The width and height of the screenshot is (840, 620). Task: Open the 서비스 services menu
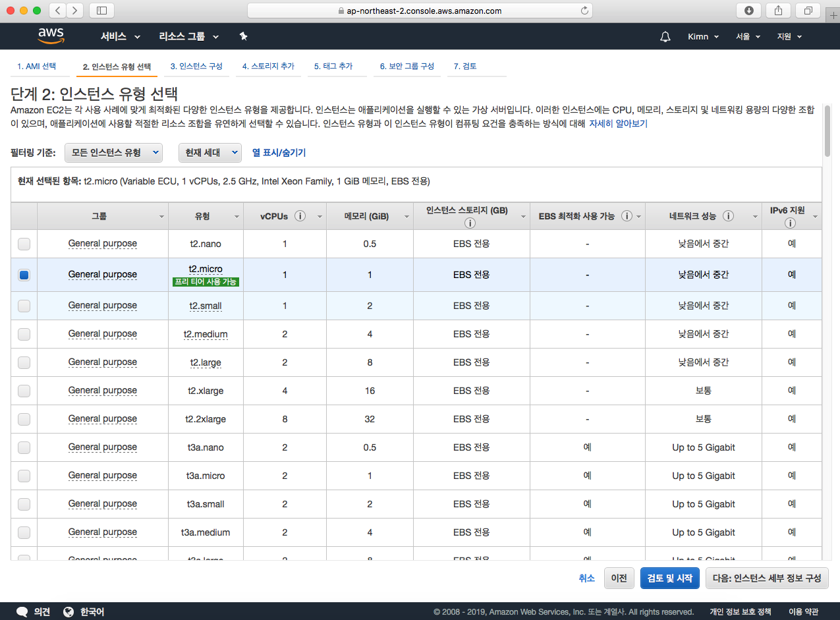click(121, 36)
